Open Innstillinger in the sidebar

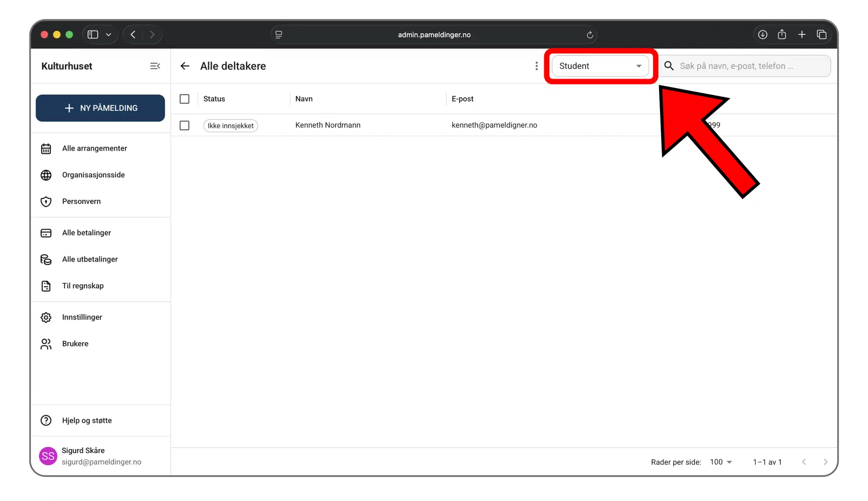[82, 317]
